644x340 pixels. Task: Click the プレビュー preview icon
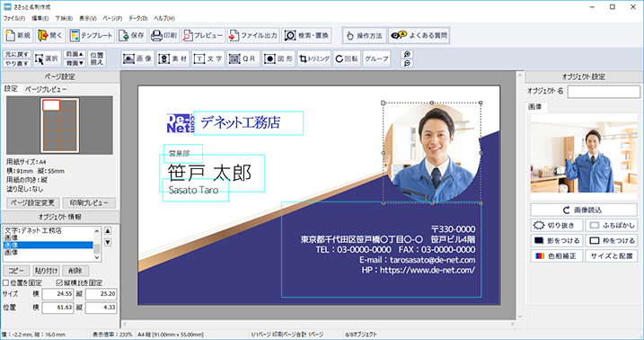point(203,36)
